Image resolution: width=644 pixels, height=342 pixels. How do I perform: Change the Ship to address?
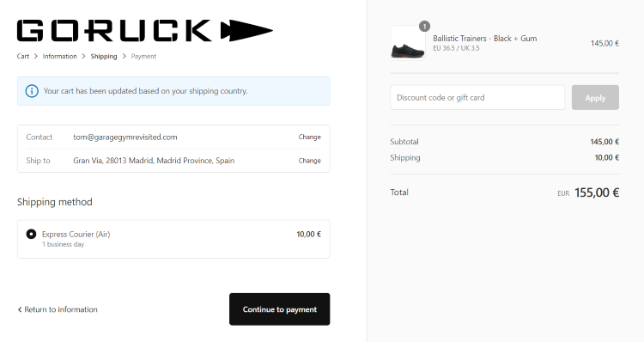pos(310,161)
